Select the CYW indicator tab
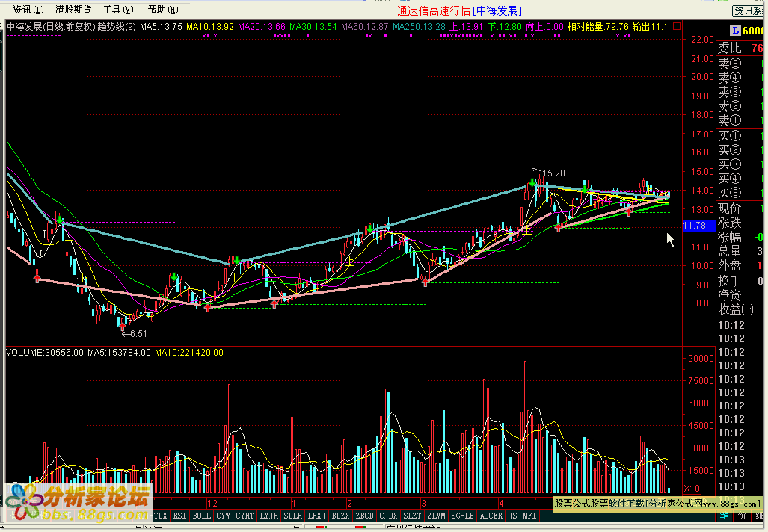The width and height of the screenshot is (768, 532). coord(223,516)
